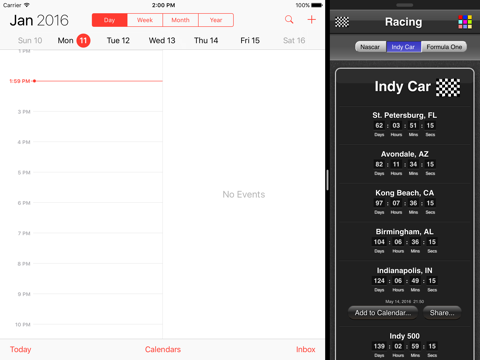Switch calendar to Year view
Image resolution: width=480 pixels, height=360 pixels.
pyautogui.click(x=216, y=20)
